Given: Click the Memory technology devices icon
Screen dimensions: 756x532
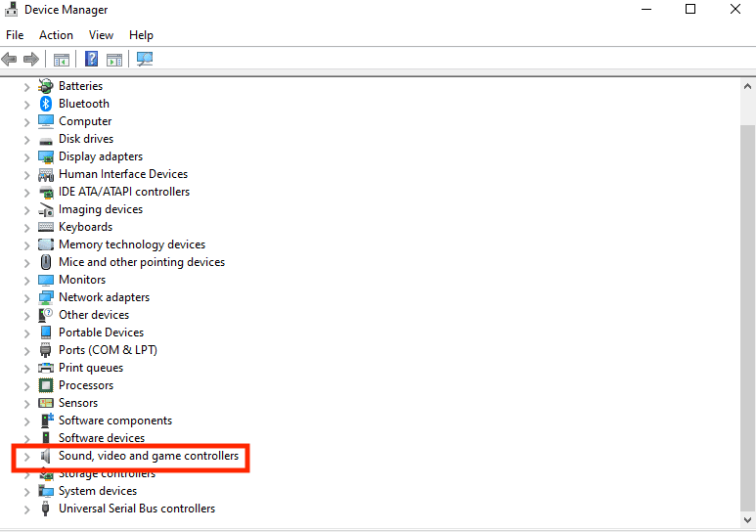Looking at the screenshot, I should click(46, 244).
